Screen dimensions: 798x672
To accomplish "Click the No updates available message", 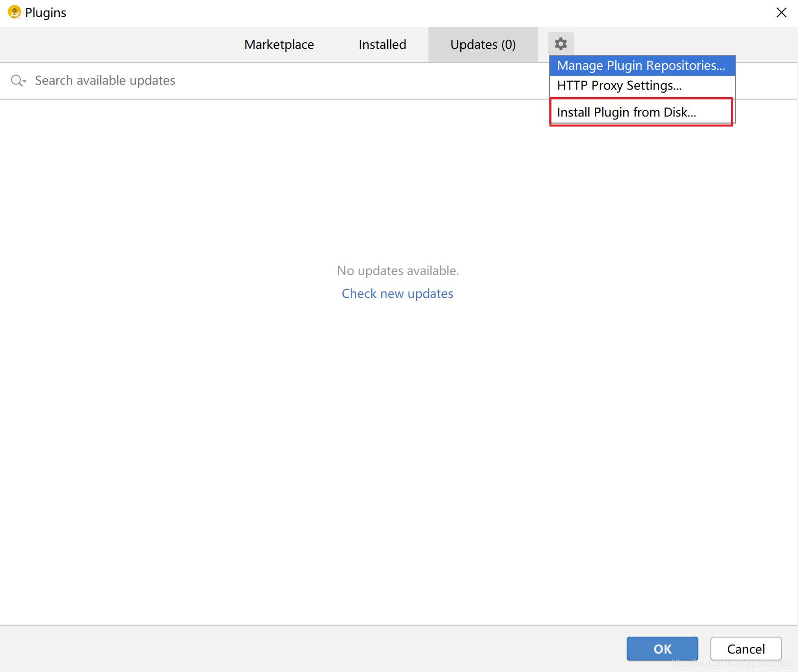I will pyautogui.click(x=398, y=270).
